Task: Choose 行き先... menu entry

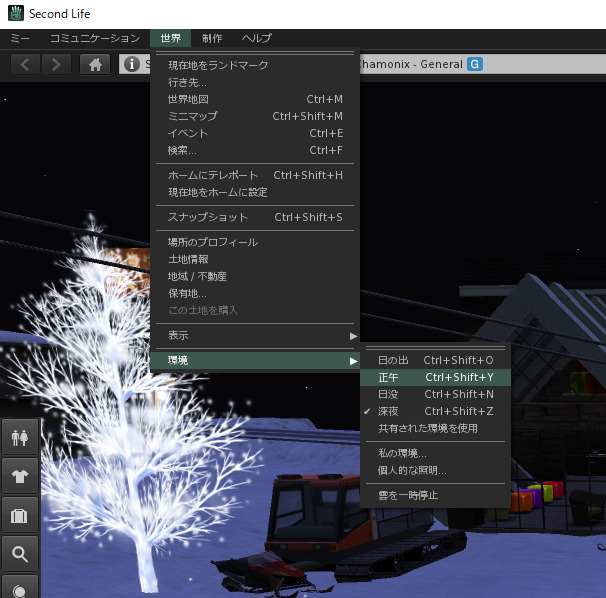Action: click(255, 82)
